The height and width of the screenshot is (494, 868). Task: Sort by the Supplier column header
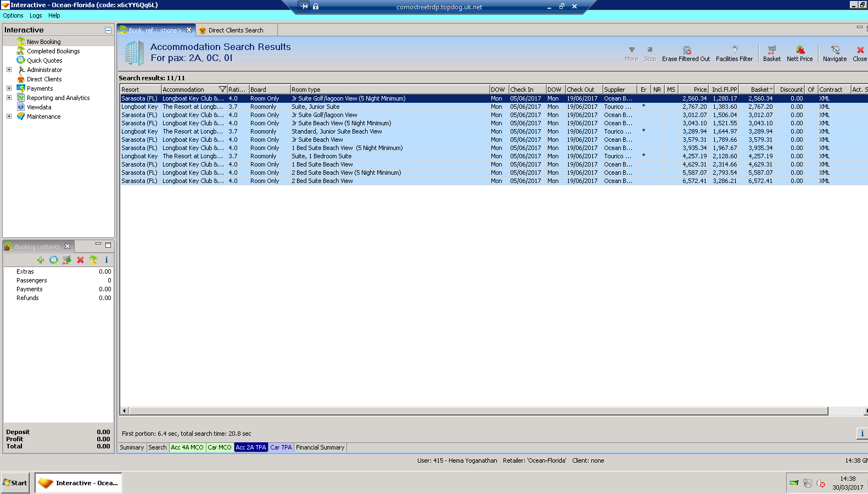click(620, 90)
